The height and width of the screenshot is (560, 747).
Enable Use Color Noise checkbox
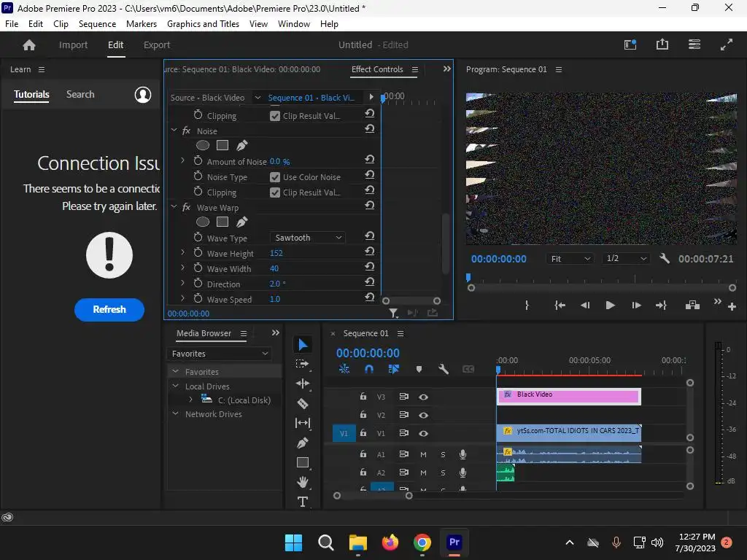coord(275,177)
